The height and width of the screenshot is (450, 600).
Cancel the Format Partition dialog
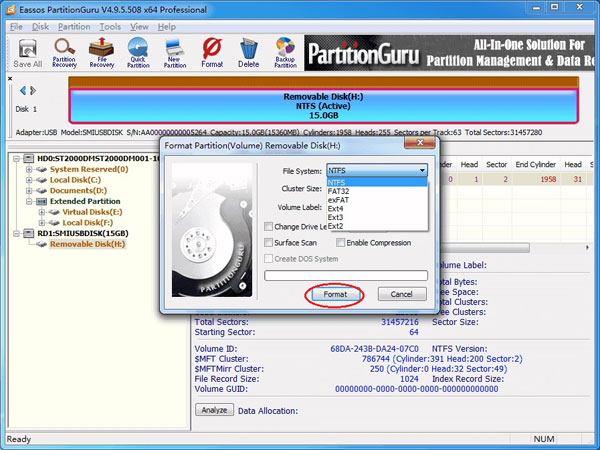coord(402,294)
